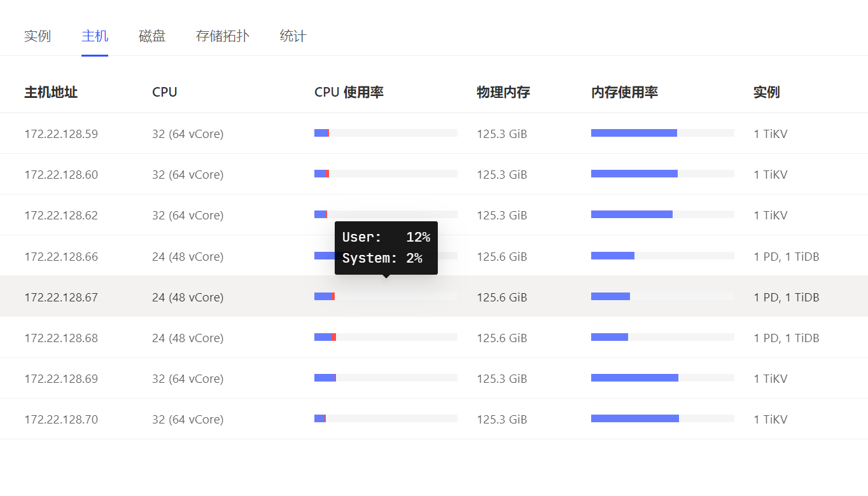The height and width of the screenshot is (496, 868).
Task: Open the 统计 tab
Action: (x=293, y=36)
